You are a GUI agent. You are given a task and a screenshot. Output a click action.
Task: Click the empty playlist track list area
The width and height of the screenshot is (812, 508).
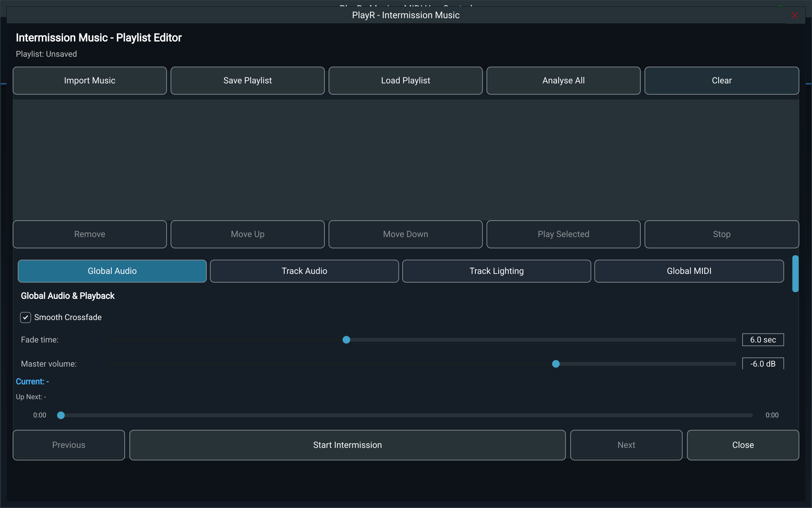click(x=406, y=160)
